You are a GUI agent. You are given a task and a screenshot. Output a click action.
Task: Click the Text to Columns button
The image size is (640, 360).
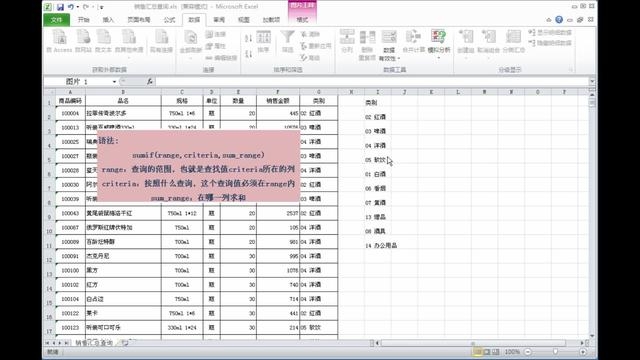(347, 41)
